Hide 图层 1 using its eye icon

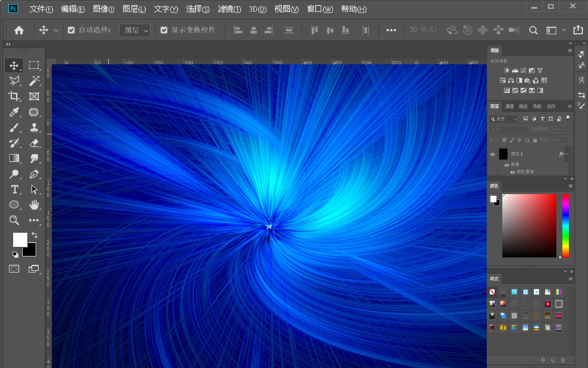tap(493, 154)
